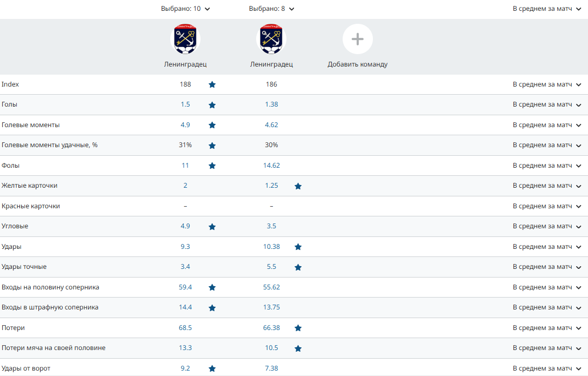Click the 'Добавить команду' label

[x=357, y=64]
